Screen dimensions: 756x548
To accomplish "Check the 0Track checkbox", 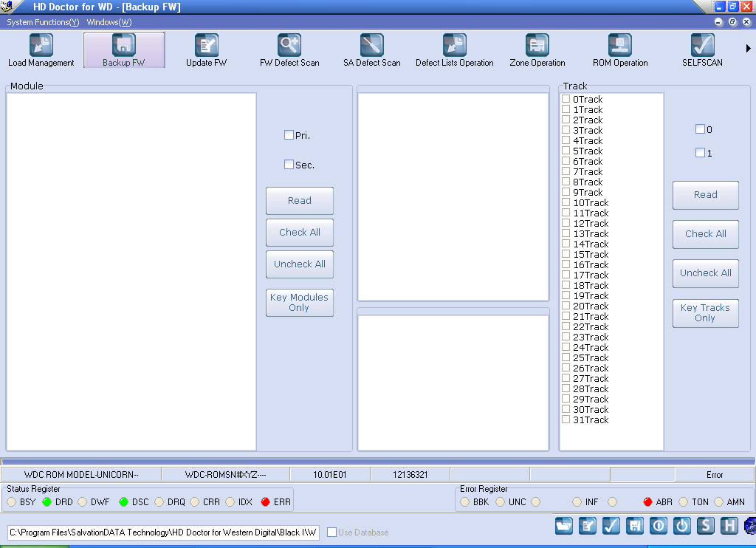I will 566,98.
